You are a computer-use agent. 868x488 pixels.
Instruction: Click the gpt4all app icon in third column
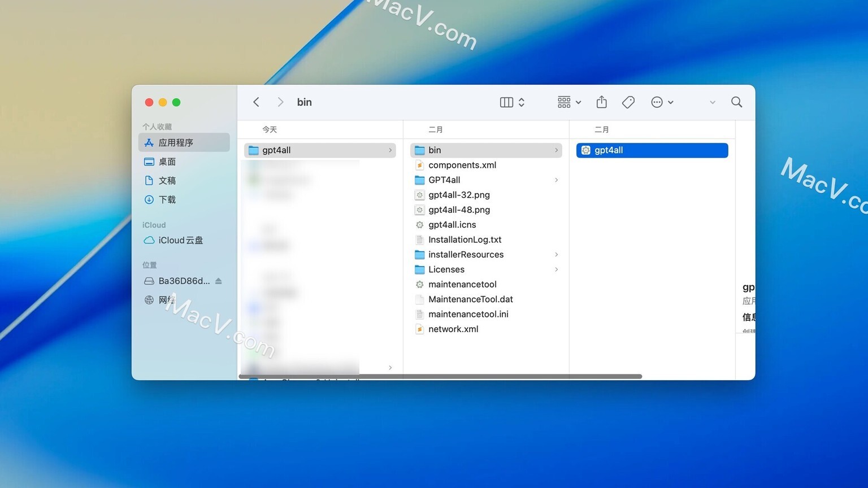585,150
